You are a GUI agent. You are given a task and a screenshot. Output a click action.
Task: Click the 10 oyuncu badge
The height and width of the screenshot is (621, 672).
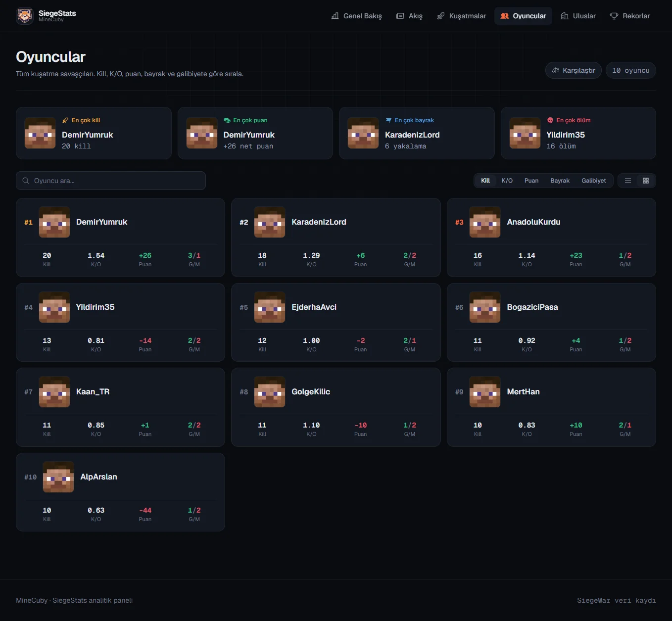click(631, 70)
